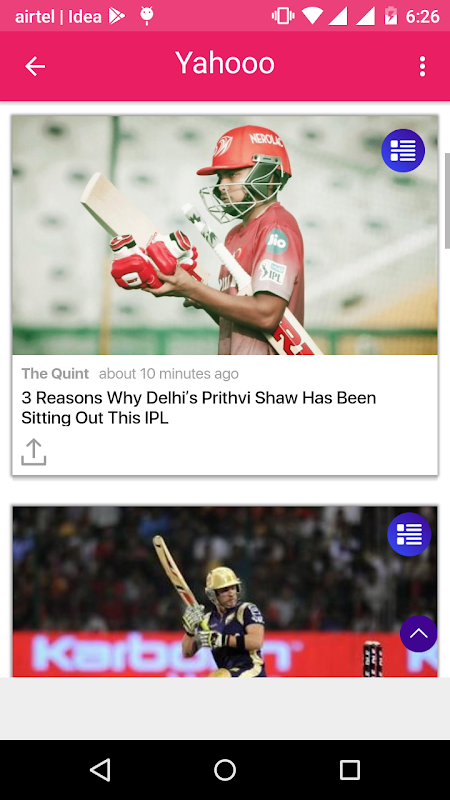Select The Quint source label
This screenshot has height=800, width=450.
[55, 373]
